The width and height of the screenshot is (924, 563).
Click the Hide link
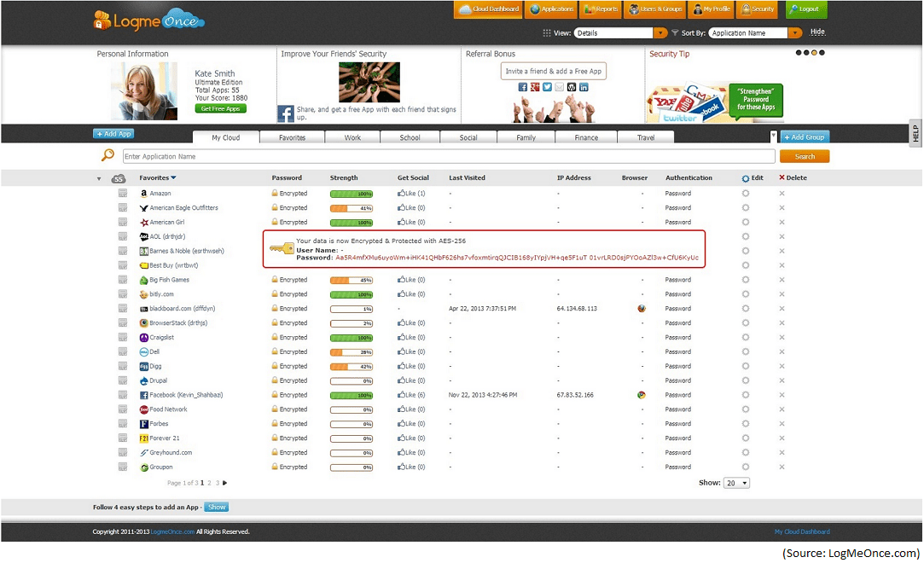click(x=817, y=32)
